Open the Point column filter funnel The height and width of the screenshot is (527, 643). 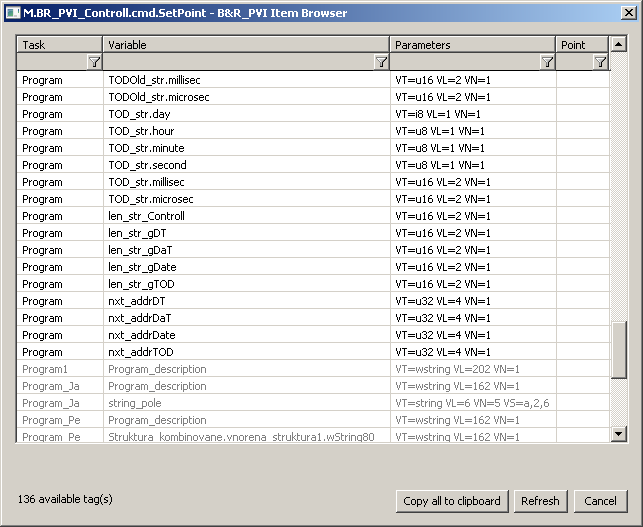[600, 62]
